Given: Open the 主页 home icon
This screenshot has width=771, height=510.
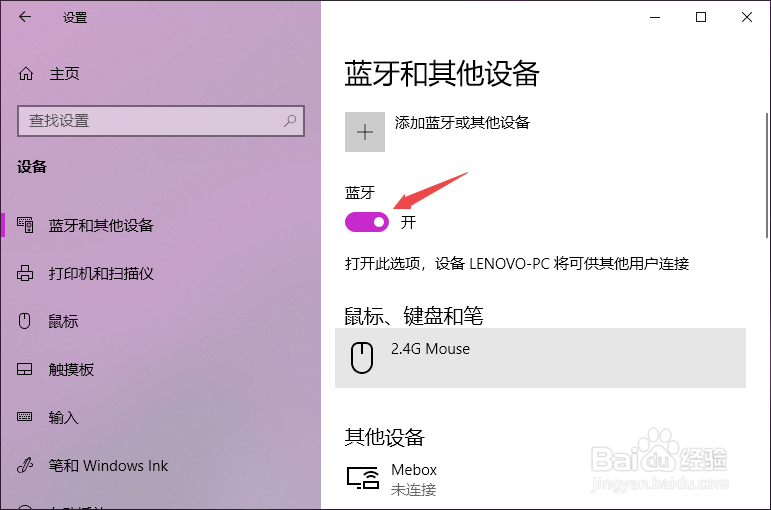Looking at the screenshot, I should pos(26,74).
